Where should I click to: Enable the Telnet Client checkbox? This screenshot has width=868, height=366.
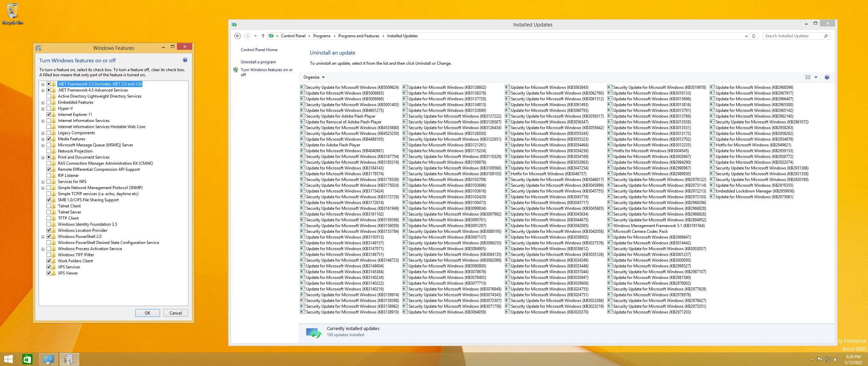(x=49, y=206)
